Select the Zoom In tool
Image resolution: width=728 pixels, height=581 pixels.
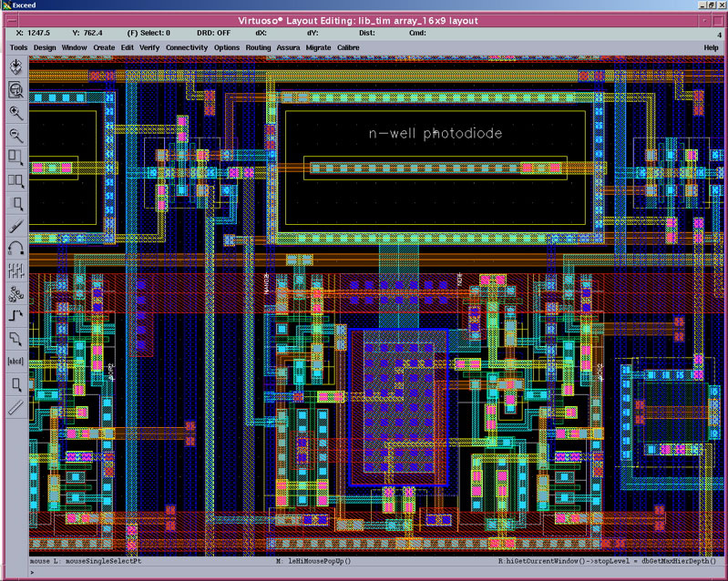click(15, 112)
